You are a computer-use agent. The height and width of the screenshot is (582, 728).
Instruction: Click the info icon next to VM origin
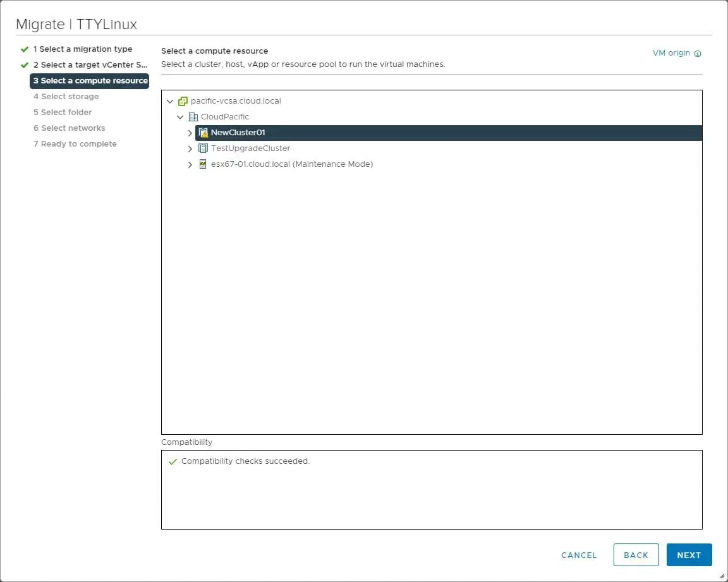coord(698,54)
